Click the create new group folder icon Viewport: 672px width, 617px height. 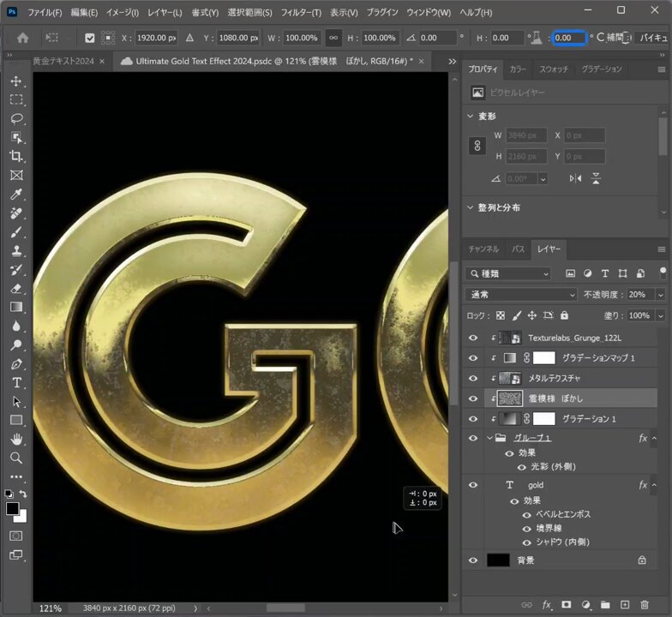pyautogui.click(x=605, y=605)
